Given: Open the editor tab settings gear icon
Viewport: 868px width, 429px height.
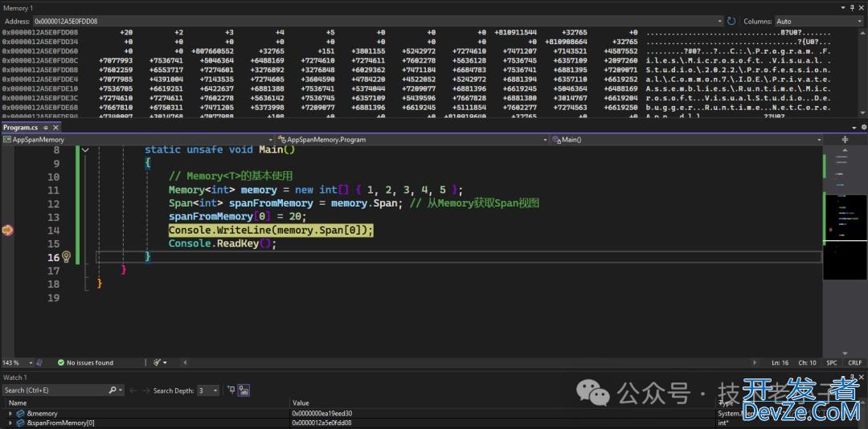Looking at the screenshot, I should [863, 127].
